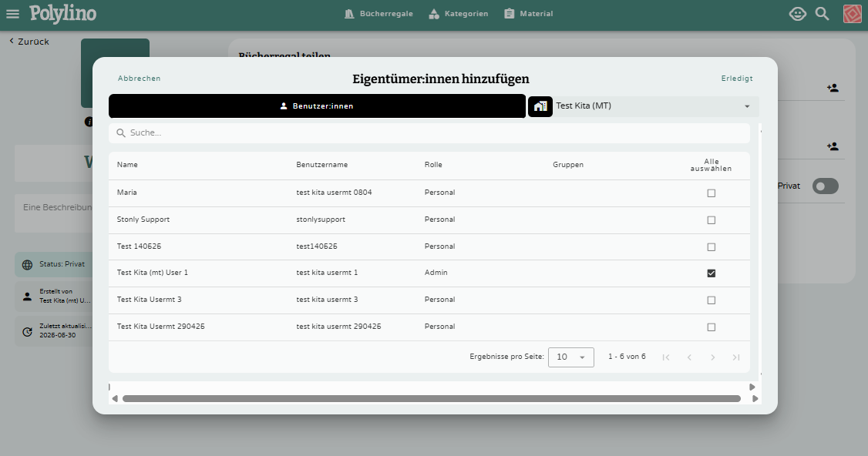Viewport: 868px width, 456px height.
Task: Click the horizontal scrollbar thumb
Action: 431,398
